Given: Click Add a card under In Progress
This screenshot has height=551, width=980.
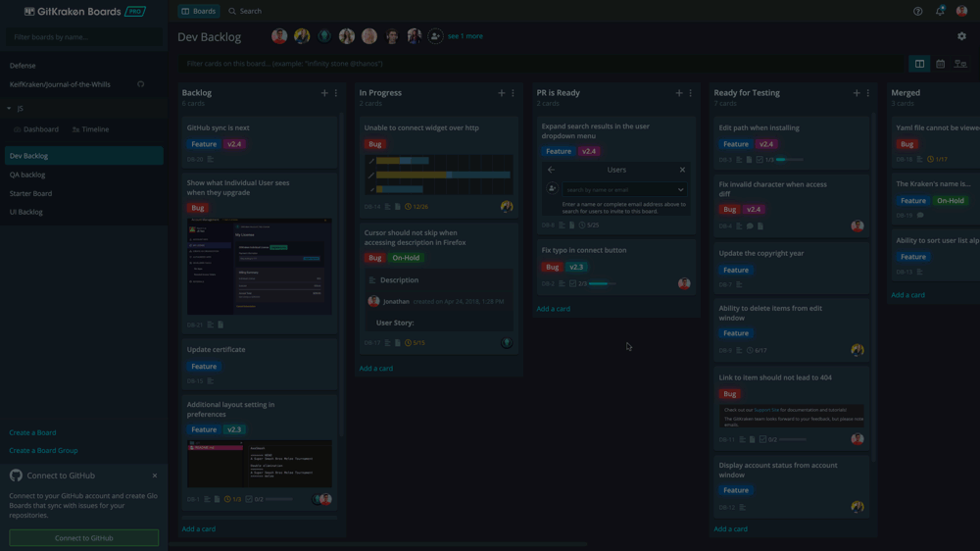Looking at the screenshot, I should (x=375, y=369).
